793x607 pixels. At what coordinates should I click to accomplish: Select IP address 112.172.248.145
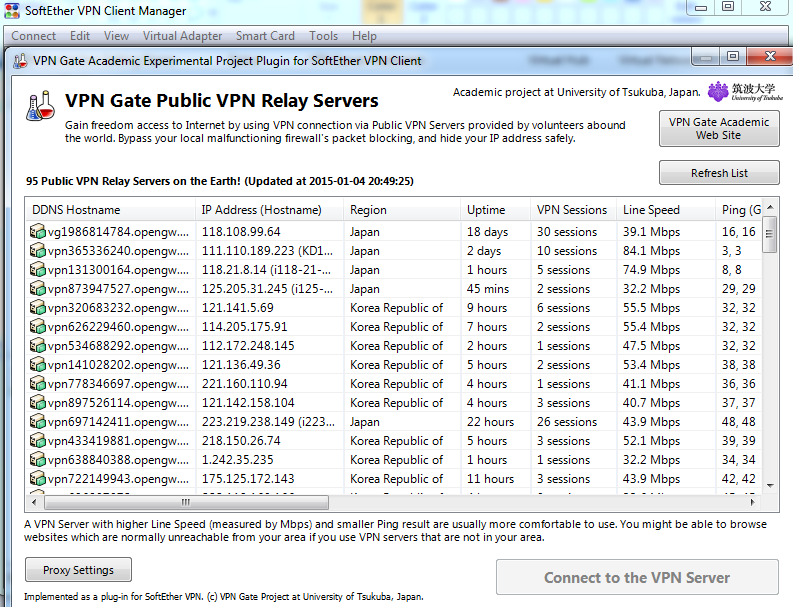(248, 345)
